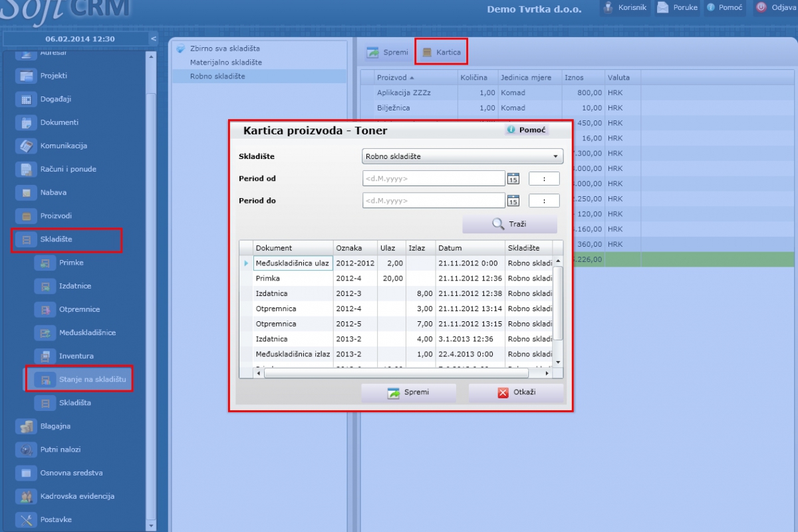Click the Iznos column header
This screenshot has height=532, width=798.
pyautogui.click(x=583, y=77)
